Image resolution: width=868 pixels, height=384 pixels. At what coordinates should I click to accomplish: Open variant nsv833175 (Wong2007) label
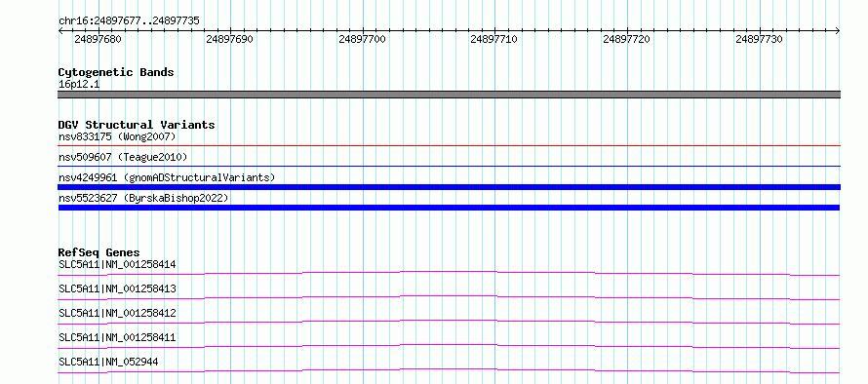[x=117, y=136]
